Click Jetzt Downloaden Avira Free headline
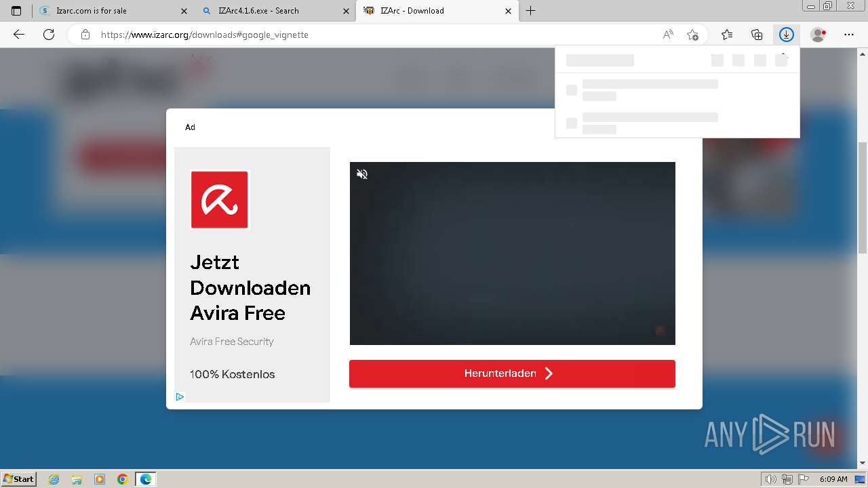The image size is (868, 488). (x=250, y=287)
